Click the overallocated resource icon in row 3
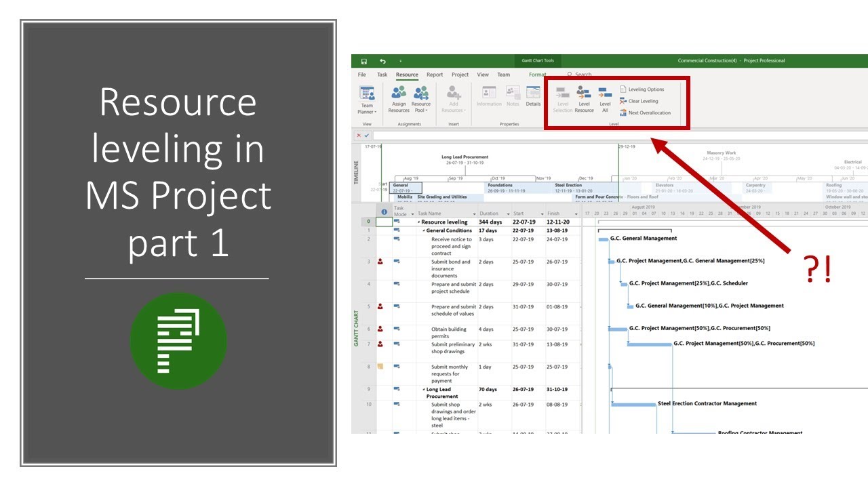 pyautogui.click(x=380, y=261)
